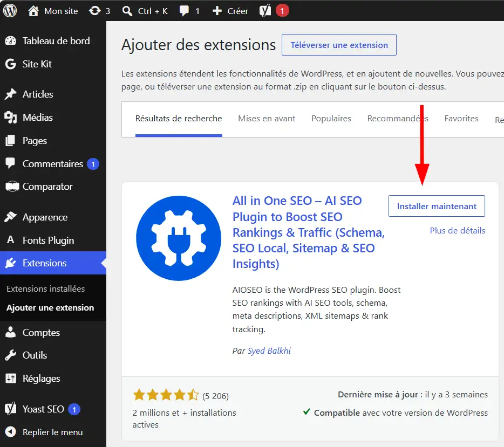Click the red Yoast notification badge

coord(282,11)
